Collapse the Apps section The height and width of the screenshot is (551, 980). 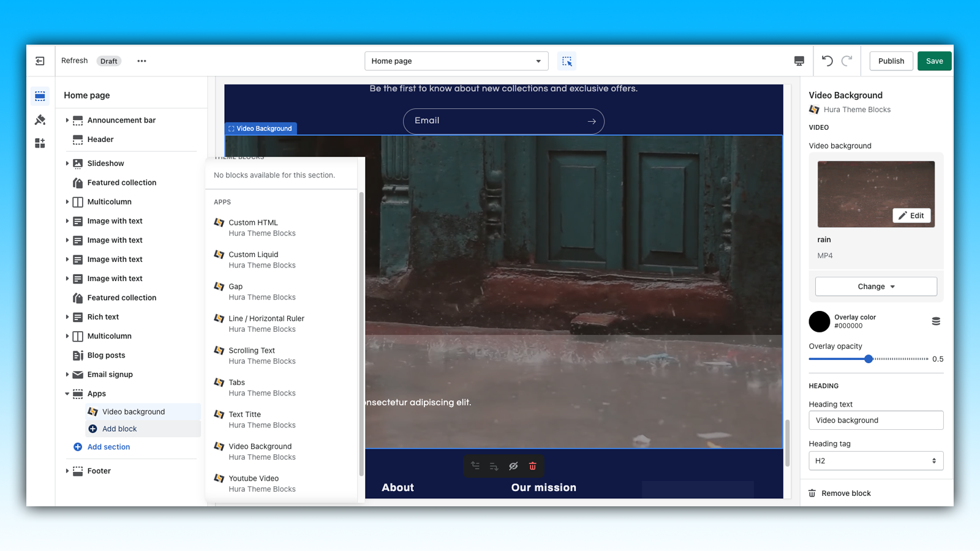(67, 394)
